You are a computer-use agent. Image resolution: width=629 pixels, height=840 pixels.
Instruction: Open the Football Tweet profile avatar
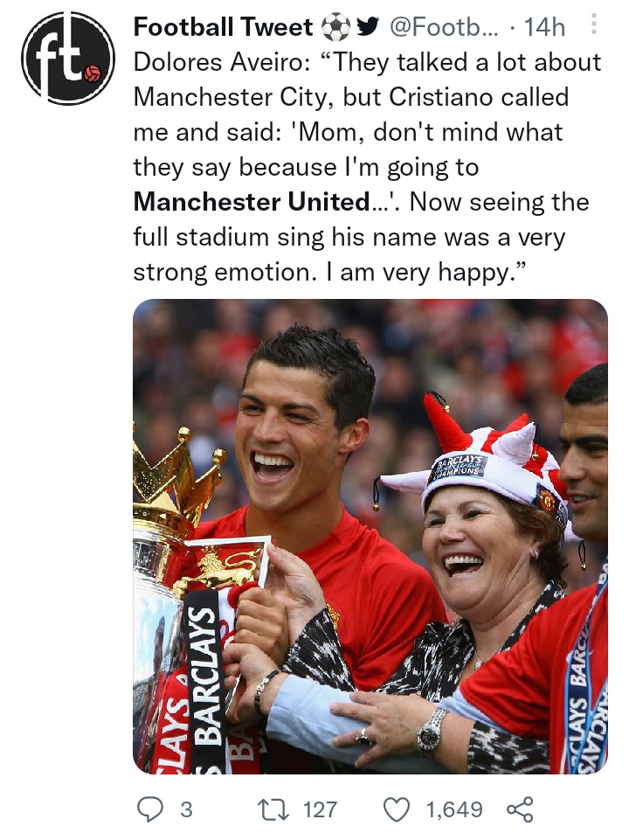[x=68, y=59]
